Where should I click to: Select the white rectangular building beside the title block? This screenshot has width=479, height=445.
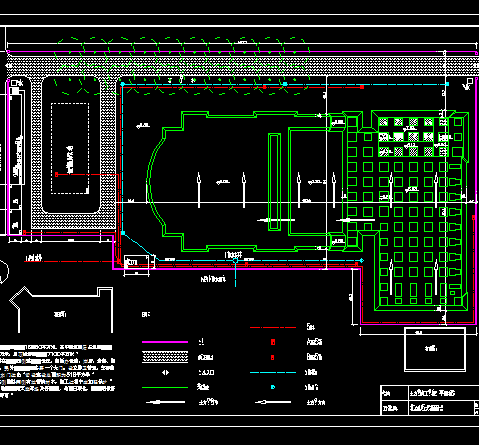(435, 349)
